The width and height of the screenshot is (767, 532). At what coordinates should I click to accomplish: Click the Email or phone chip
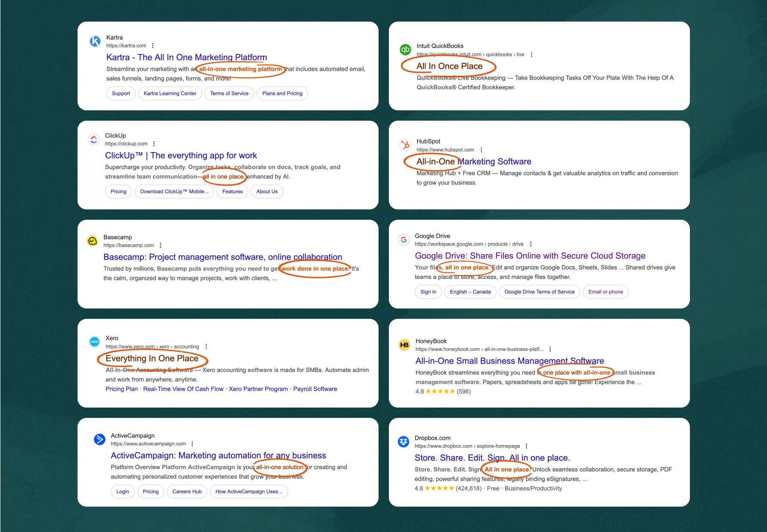click(x=606, y=292)
